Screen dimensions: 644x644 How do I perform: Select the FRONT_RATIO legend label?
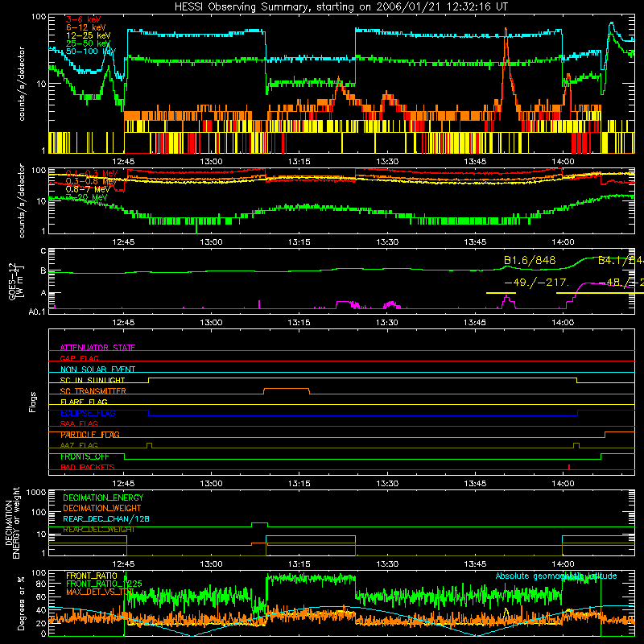tap(92, 576)
